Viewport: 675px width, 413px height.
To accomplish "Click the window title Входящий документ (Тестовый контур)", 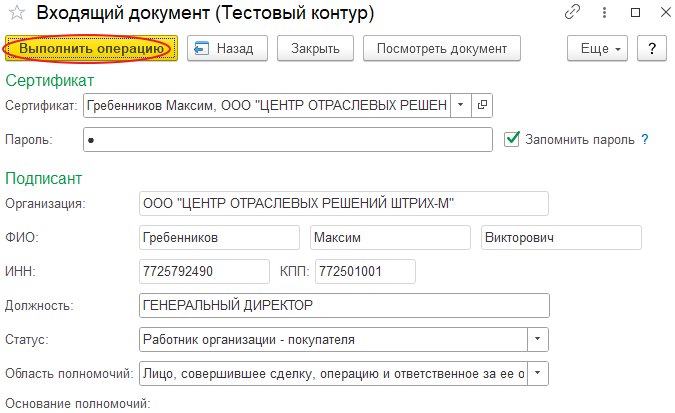I will point(205,13).
